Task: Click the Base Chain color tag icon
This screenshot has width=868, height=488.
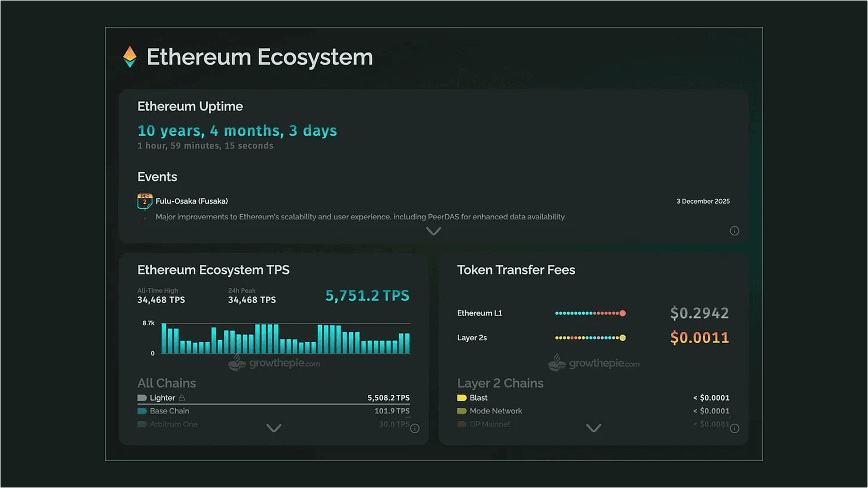Action: click(x=142, y=411)
